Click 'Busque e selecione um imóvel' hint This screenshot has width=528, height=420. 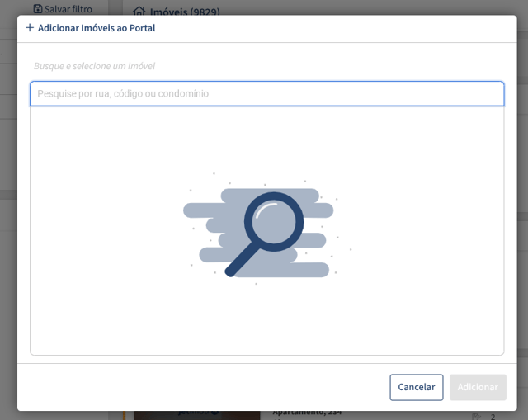click(x=94, y=66)
